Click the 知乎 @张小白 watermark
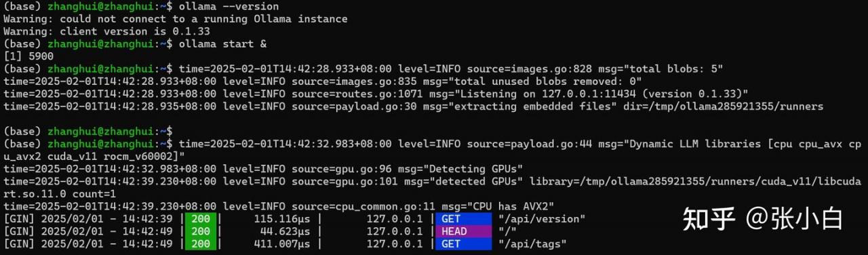Screen dimensions: 868x255 (762, 218)
